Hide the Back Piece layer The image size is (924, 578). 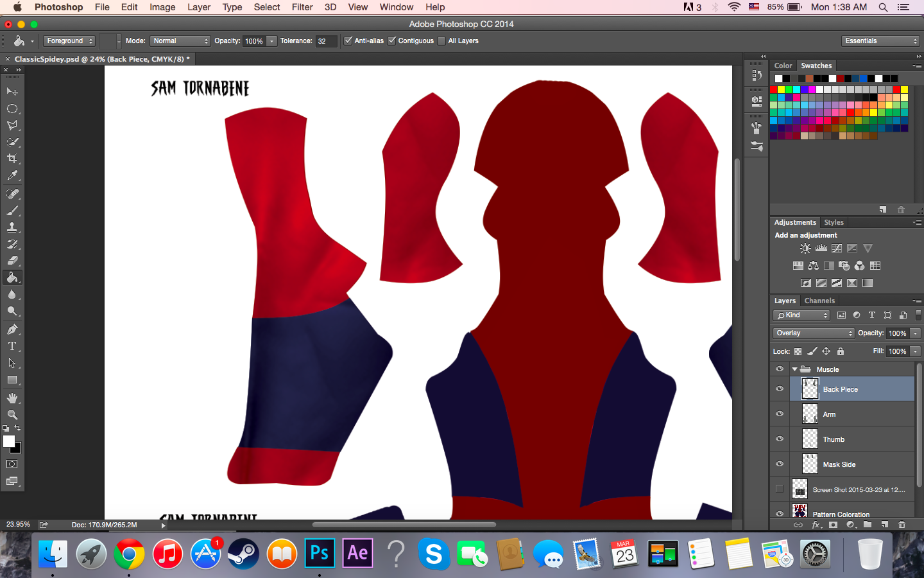(780, 389)
